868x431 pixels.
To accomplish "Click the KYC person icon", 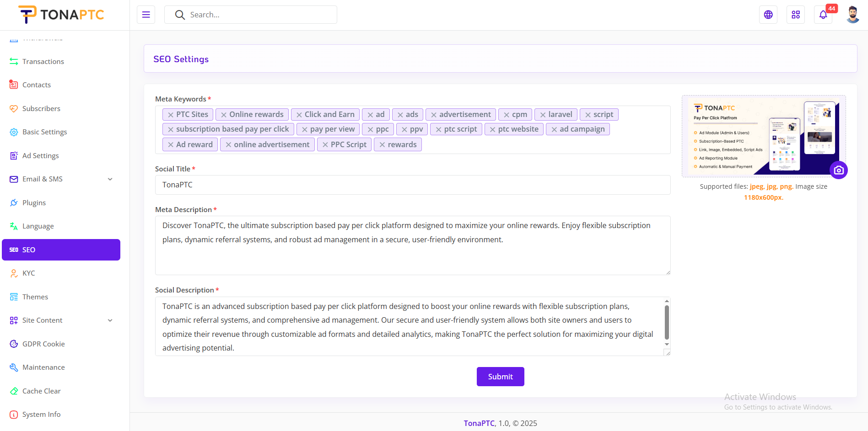I will click(14, 273).
